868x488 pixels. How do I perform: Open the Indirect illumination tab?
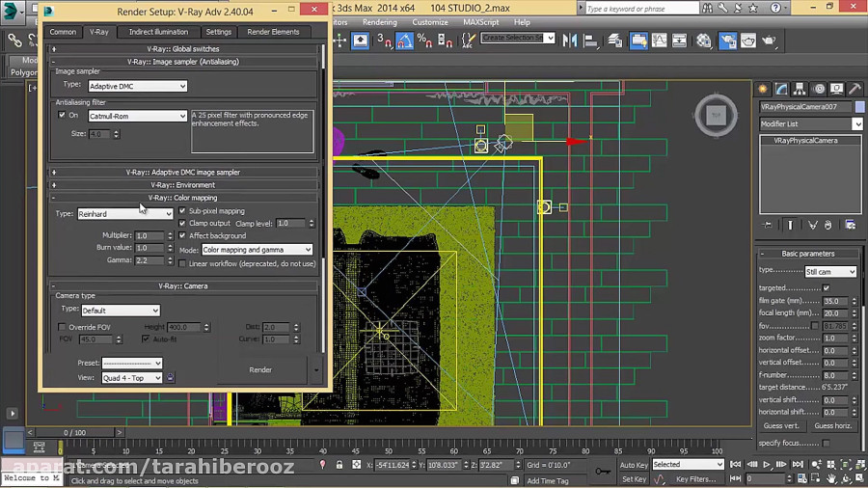(158, 32)
